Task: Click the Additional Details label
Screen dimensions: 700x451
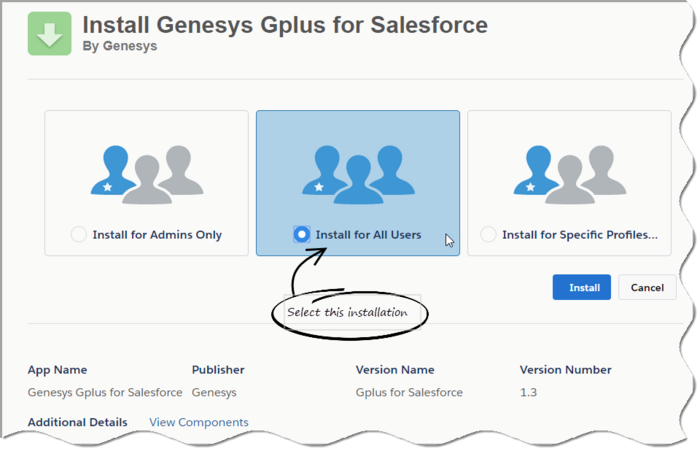Action: click(77, 422)
